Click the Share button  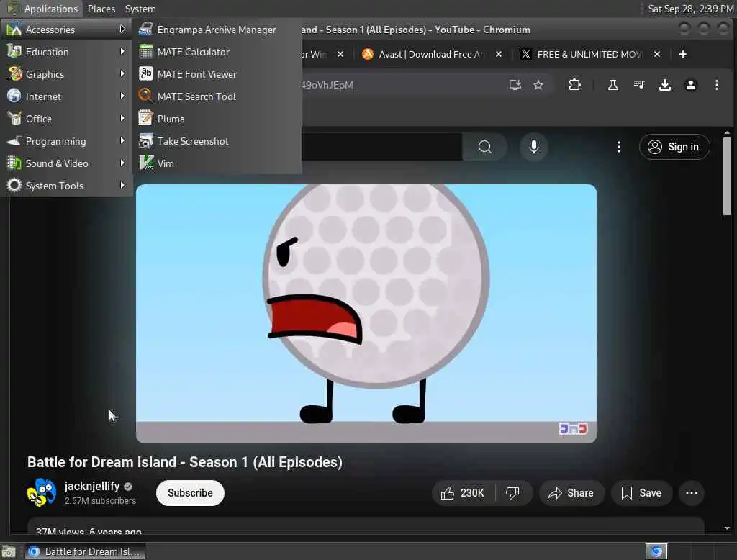pos(571,493)
